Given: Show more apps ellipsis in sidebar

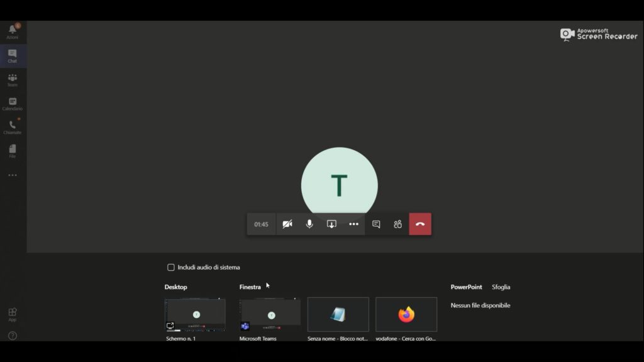Looking at the screenshot, I should 13,175.
